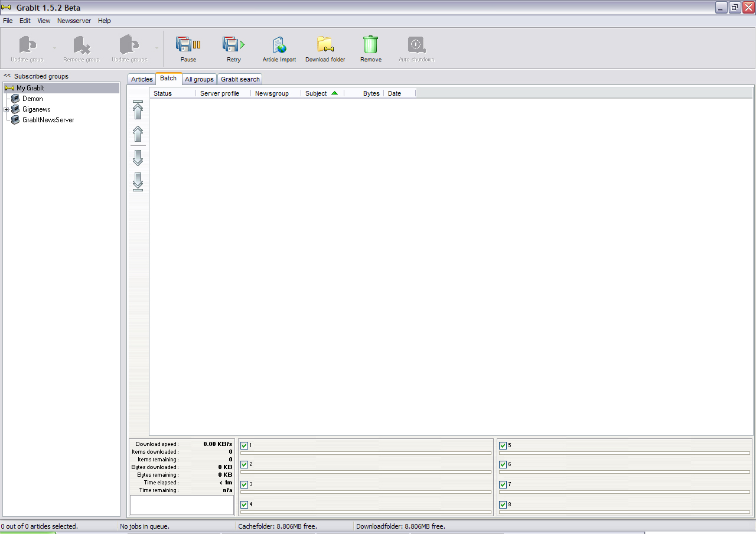Click the Giganews server icon

(15, 109)
